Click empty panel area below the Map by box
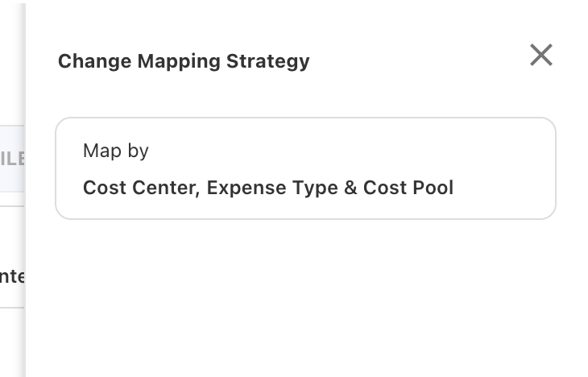 pyautogui.click(x=304, y=298)
